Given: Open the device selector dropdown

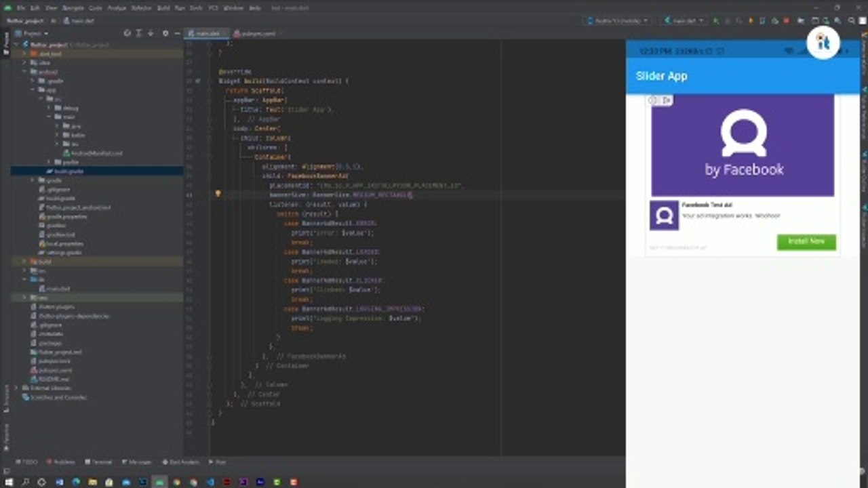Looking at the screenshot, I should [x=618, y=21].
